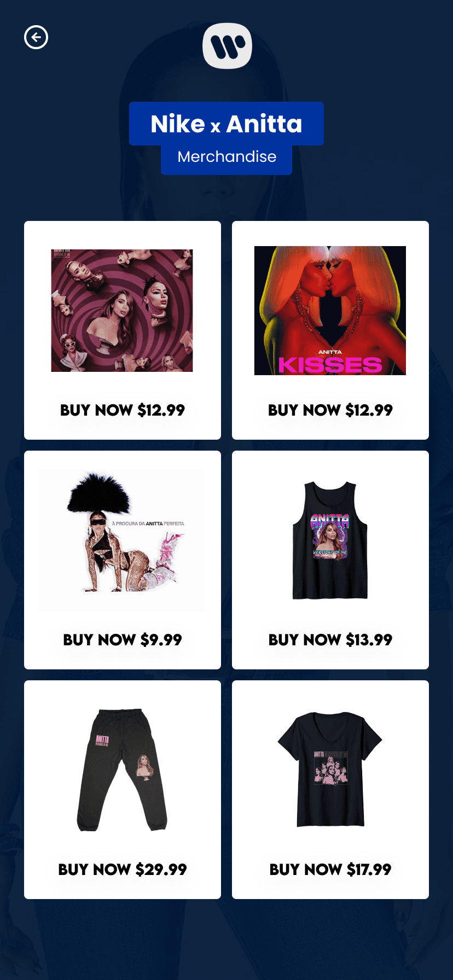This screenshot has height=980, width=453.
Task: Select the Merchandise label
Action: coord(226,157)
